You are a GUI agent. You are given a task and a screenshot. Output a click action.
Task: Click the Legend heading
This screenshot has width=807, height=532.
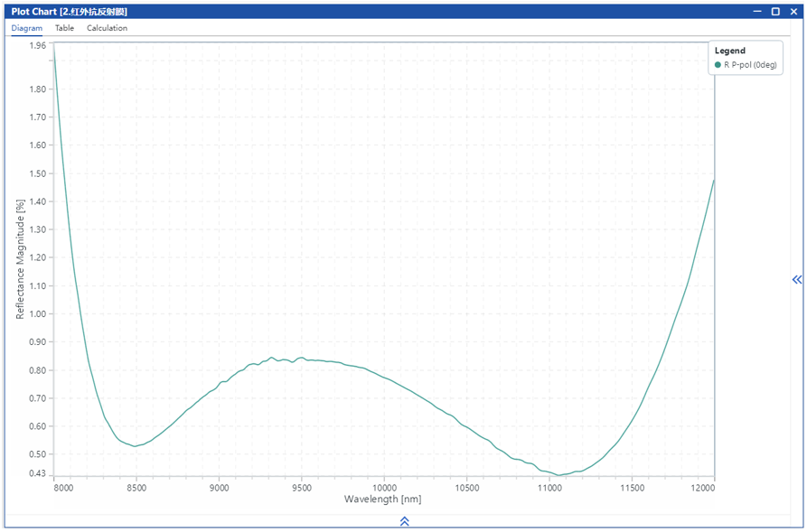coord(730,51)
